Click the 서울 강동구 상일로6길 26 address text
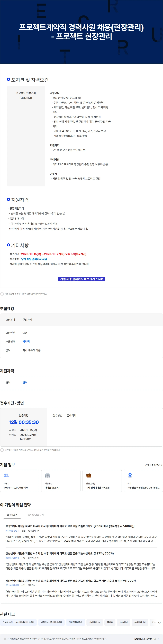The image size is (163, 644). [143, 488]
